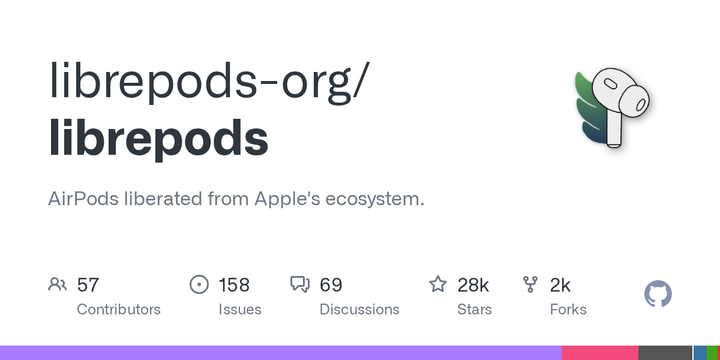Image resolution: width=720 pixels, height=360 pixels.
Task: Click the pink language bar segment
Action: [600, 353]
